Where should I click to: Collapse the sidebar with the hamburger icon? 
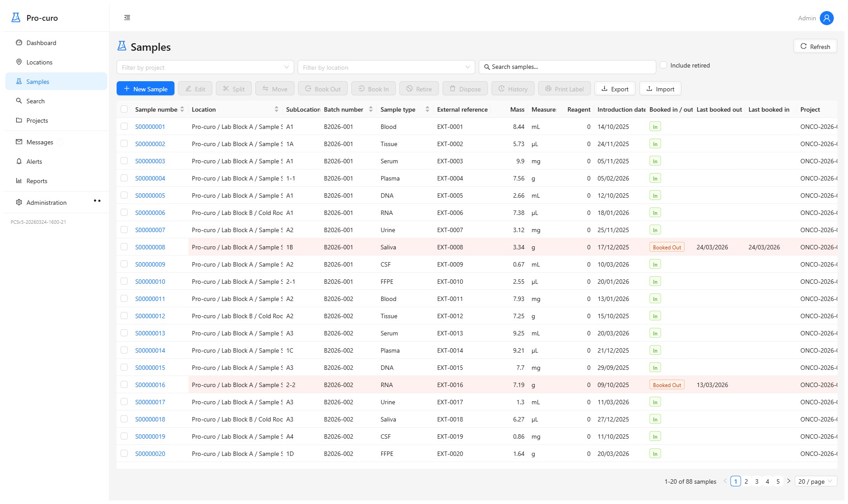[x=127, y=17]
